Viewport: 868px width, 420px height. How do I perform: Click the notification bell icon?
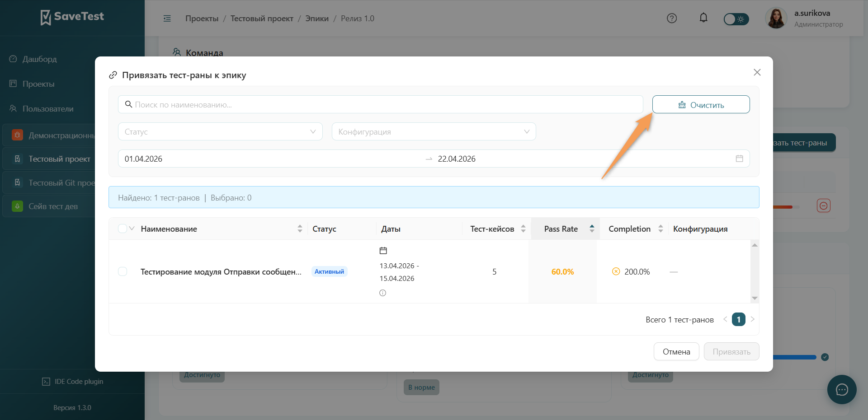(x=703, y=18)
